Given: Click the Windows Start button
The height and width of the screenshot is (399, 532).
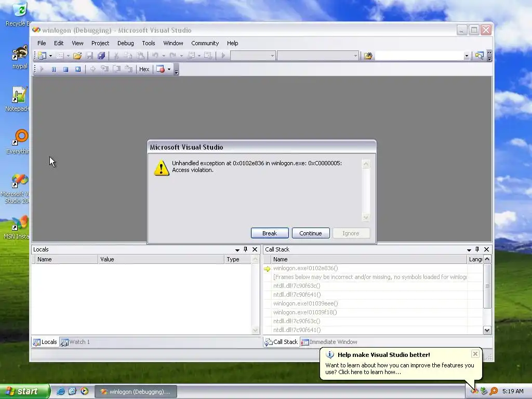Looking at the screenshot, I should (x=24, y=391).
